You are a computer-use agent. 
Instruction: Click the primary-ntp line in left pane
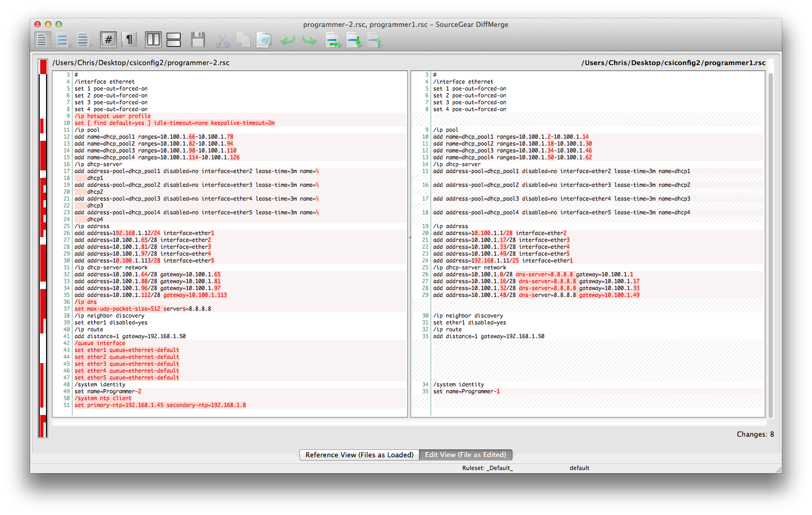160,405
